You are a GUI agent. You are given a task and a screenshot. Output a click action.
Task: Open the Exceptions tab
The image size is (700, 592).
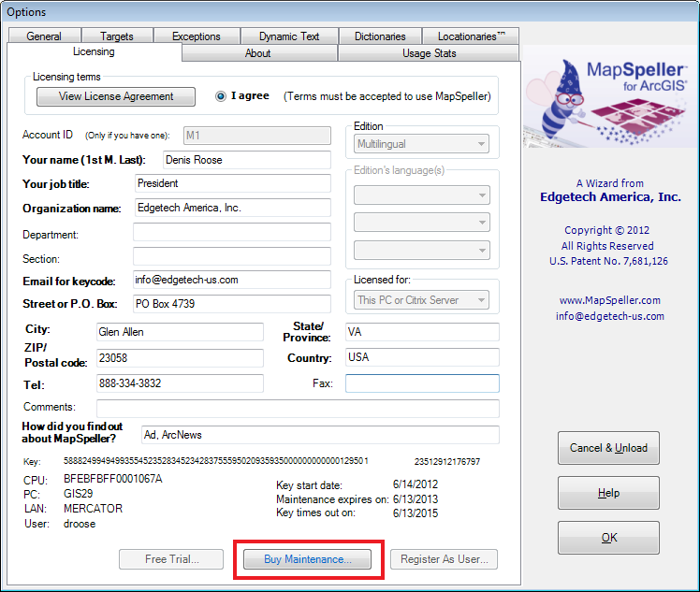[197, 36]
